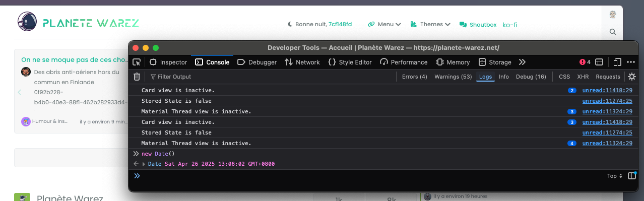Disable the Logs filter
The height and width of the screenshot is (201, 644).
tap(485, 77)
